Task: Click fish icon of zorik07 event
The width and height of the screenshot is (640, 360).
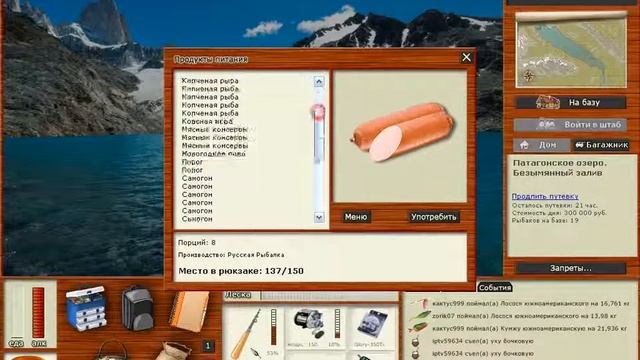Action: click(420, 316)
